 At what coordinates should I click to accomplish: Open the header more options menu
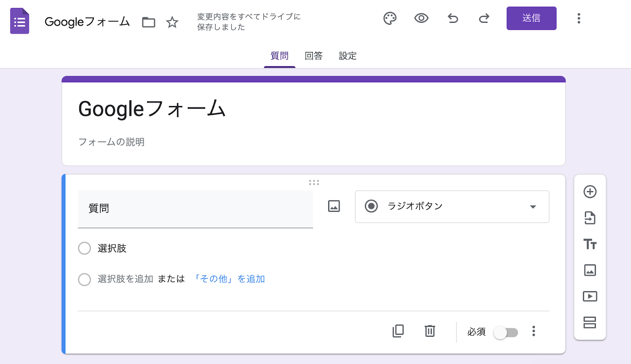(x=579, y=18)
